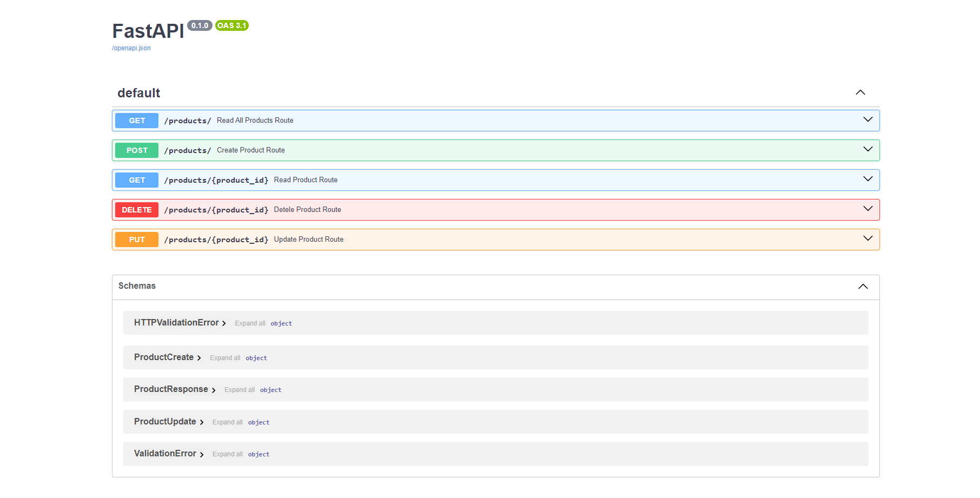Click 'object' type label beside ValidationError
The image size is (980, 498).
pyautogui.click(x=259, y=454)
